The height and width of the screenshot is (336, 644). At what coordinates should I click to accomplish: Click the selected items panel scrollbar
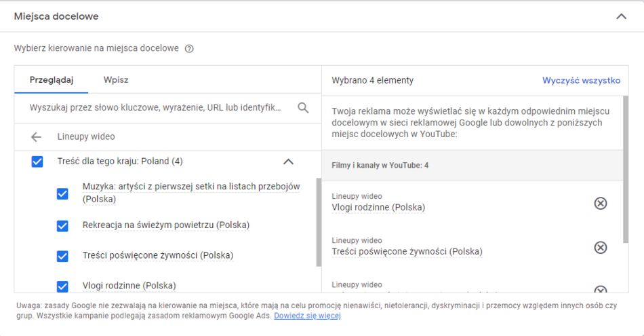point(626,170)
